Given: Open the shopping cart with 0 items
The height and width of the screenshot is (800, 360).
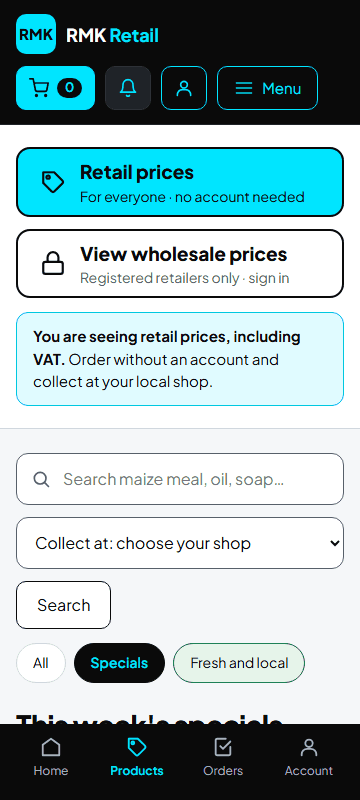Looking at the screenshot, I should (56, 88).
